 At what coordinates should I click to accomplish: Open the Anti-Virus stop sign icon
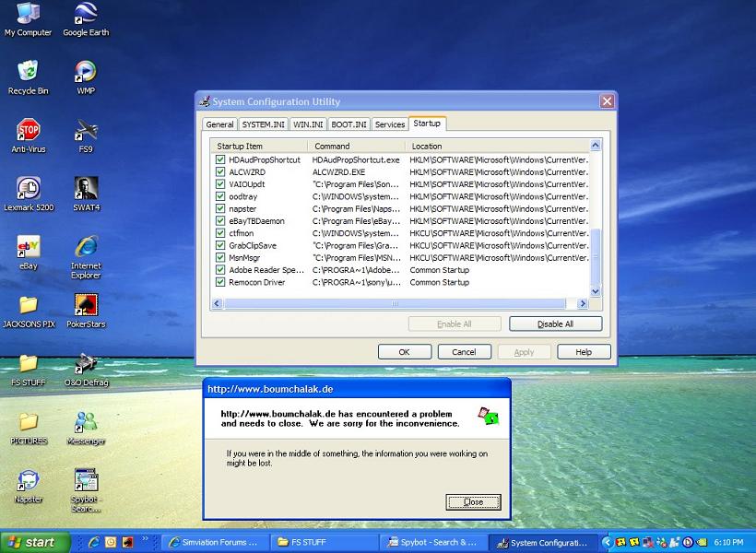(28, 130)
